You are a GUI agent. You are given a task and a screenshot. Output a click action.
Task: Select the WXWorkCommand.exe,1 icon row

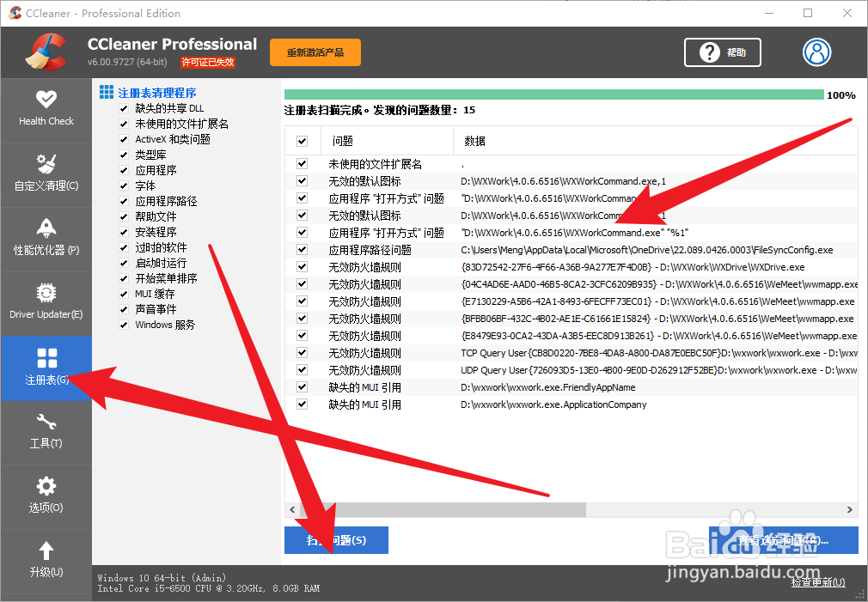572,181
